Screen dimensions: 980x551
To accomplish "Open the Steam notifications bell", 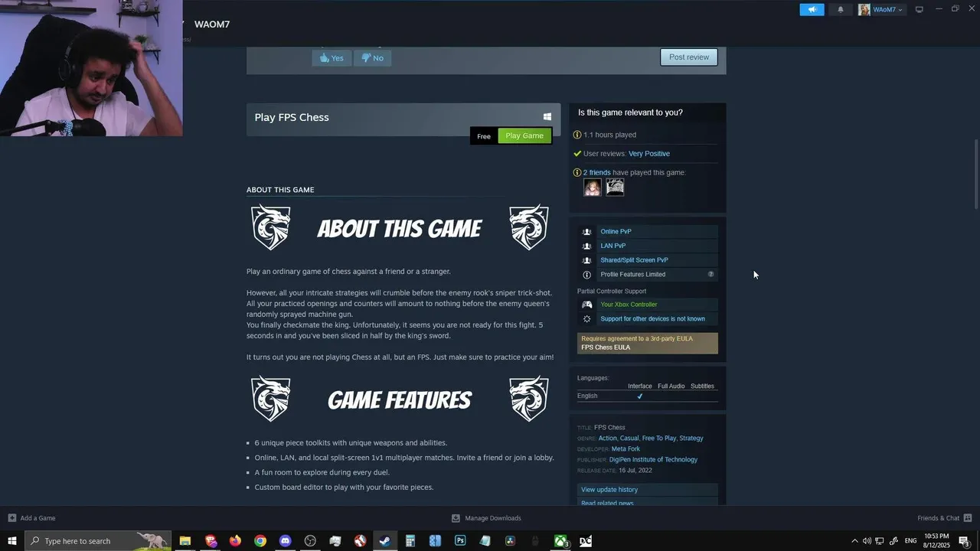I will pos(841,9).
